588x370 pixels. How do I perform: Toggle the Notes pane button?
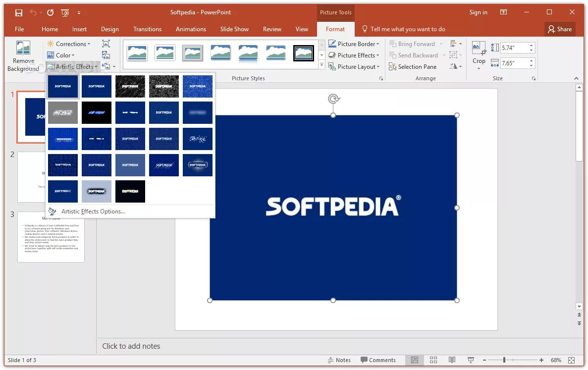point(339,360)
